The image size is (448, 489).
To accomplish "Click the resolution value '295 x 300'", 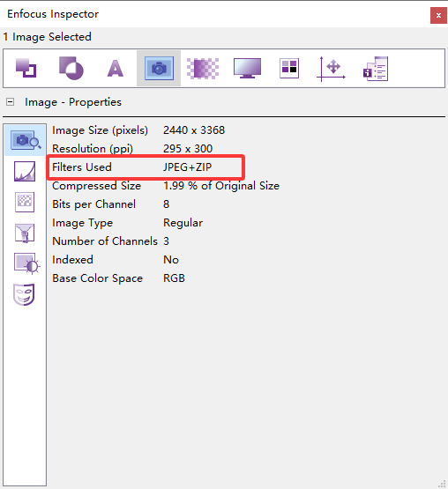I will [x=188, y=148].
